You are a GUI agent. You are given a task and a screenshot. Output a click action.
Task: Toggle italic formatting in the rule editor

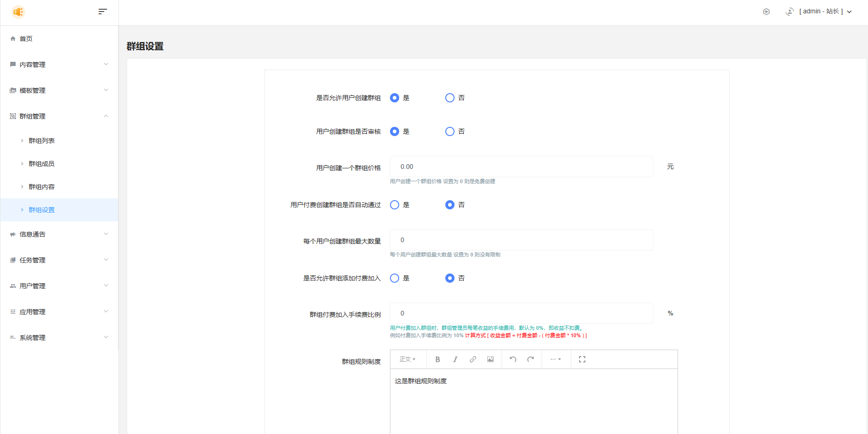(455, 359)
